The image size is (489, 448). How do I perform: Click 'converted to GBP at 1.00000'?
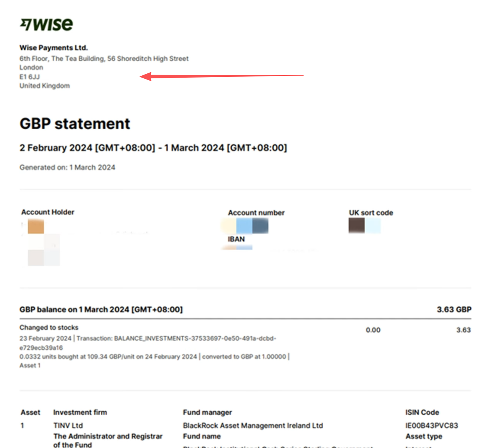[244, 357]
